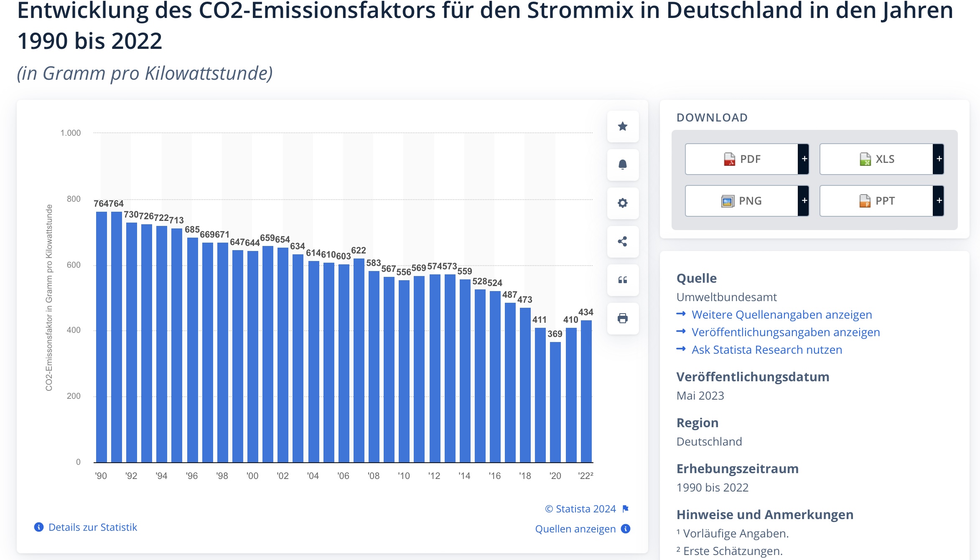Viewport: 980px width, 560px height.
Task: Click Veröffentlichungsangaben anzeigen link
Action: tap(785, 332)
